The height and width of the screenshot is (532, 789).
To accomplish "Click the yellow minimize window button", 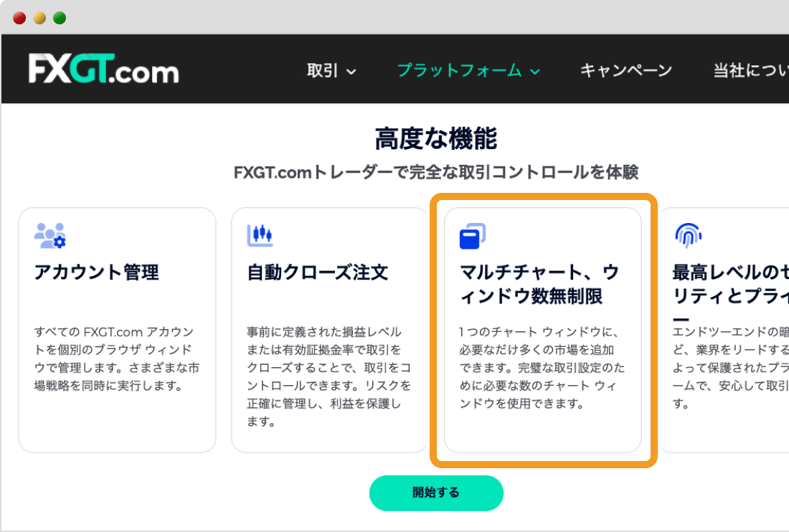I will (x=39, y=18).
